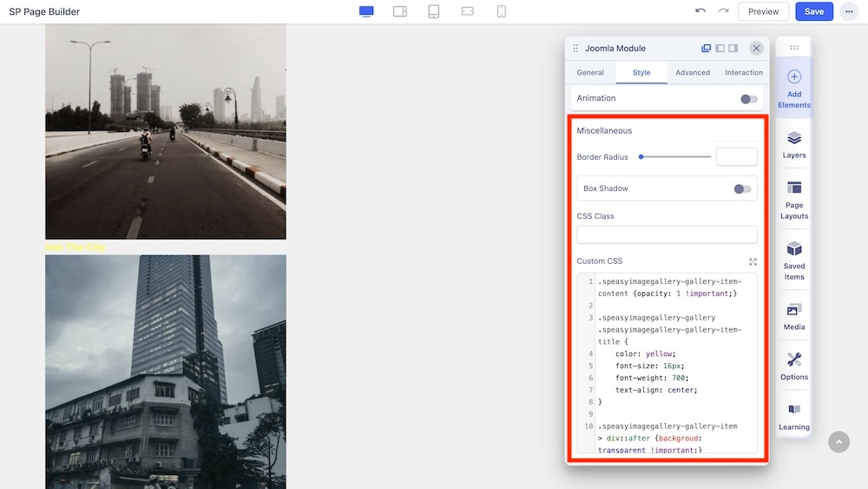Turn on the Box Shadow switch
The image size is (868, 489).
[x=741, y=188]
